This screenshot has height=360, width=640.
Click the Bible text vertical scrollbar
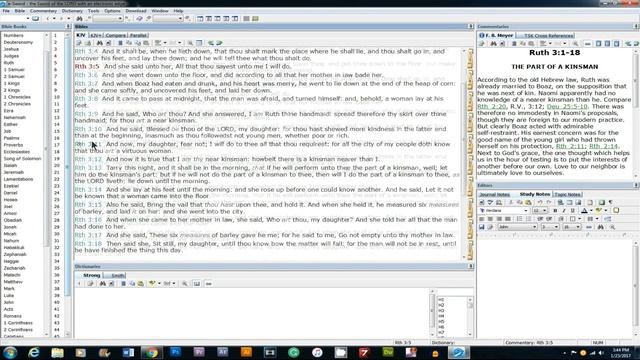pyautogui.click(x=464, y=154)
